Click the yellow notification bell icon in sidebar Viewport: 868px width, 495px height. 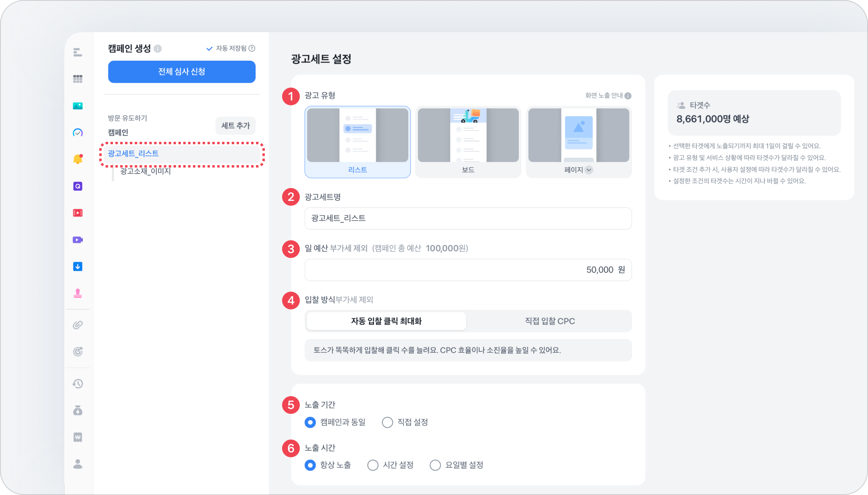click(78, 159)
